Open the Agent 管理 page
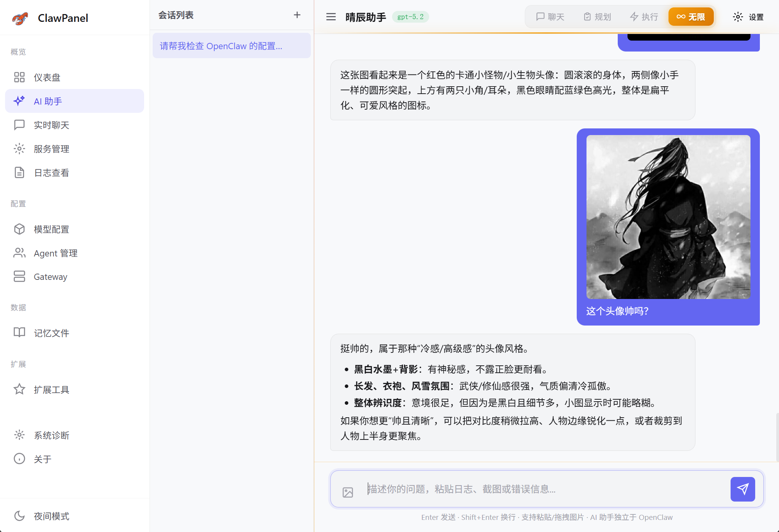This screenshot has height=532, width=779. tap(55, 253)
